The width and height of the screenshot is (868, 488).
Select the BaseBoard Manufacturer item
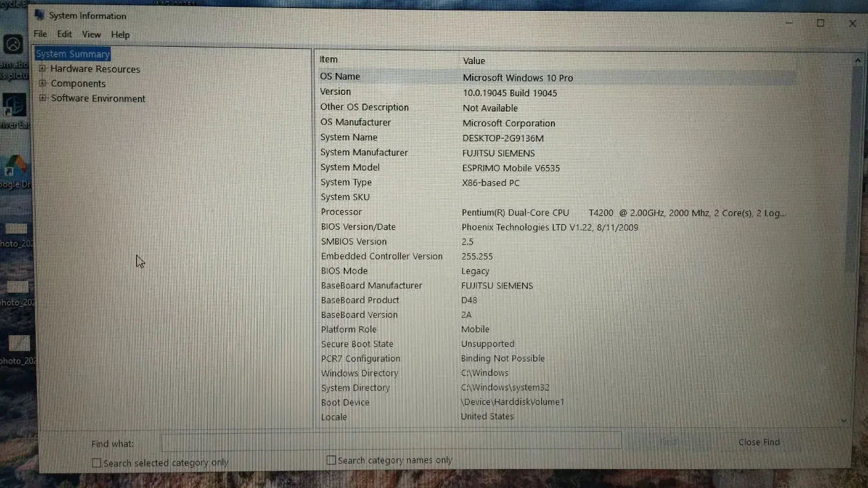[x=372, y=286]
